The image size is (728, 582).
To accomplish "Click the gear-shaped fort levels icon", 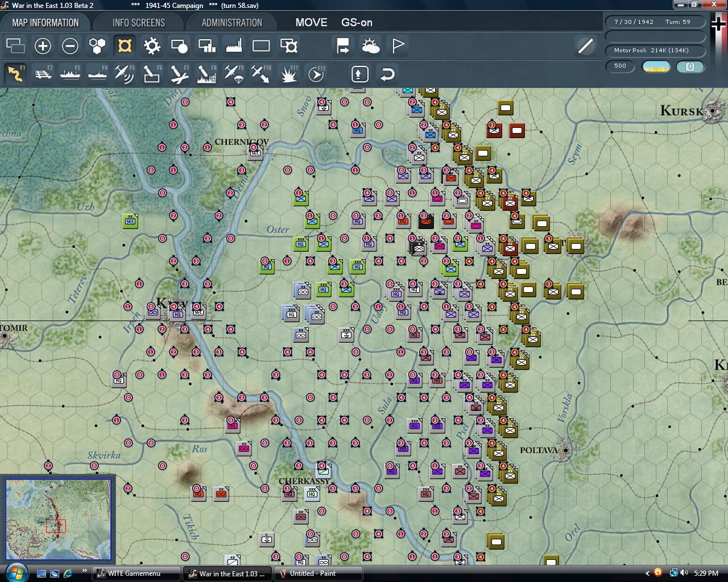I will 152,46.
